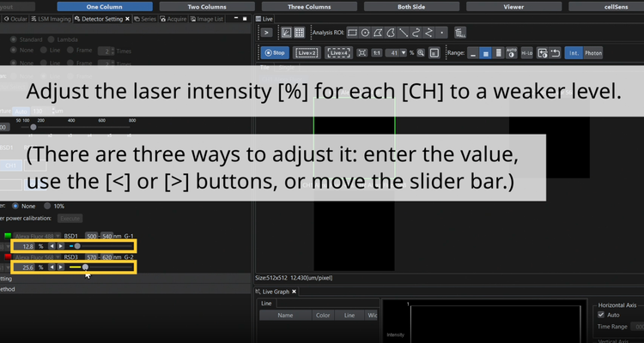Toggle the Auto checkbox under Horizontal Axis
This screenshot has width=644, height=343.
[601, 315]
